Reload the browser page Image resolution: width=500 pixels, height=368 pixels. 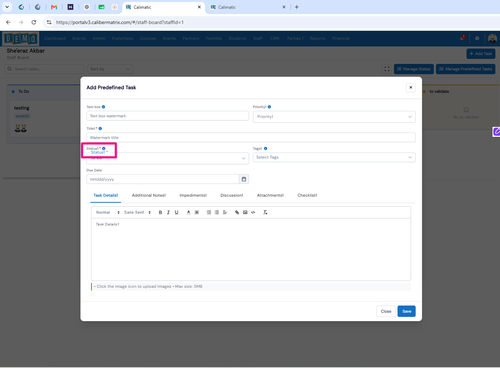tap(34, 22)
